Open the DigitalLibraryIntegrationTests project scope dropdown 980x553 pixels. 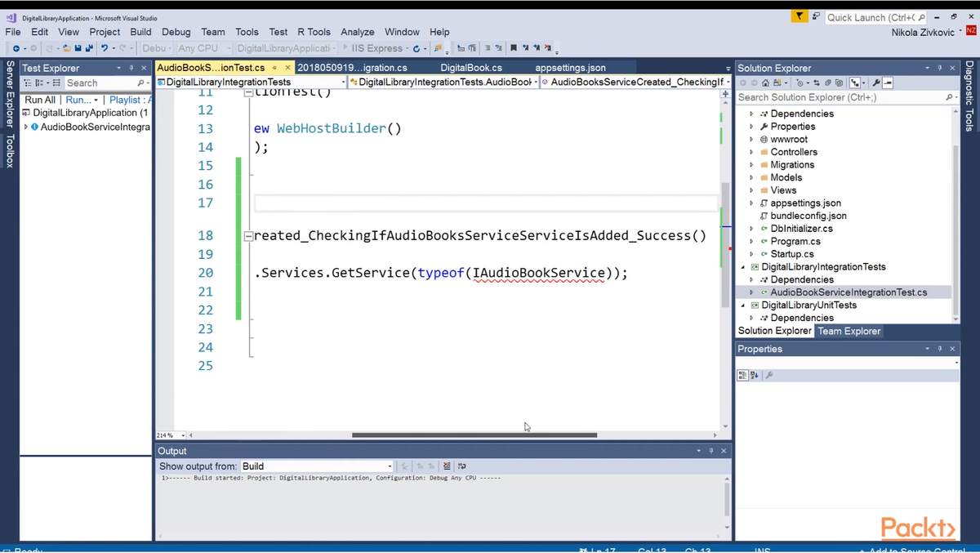252,83
